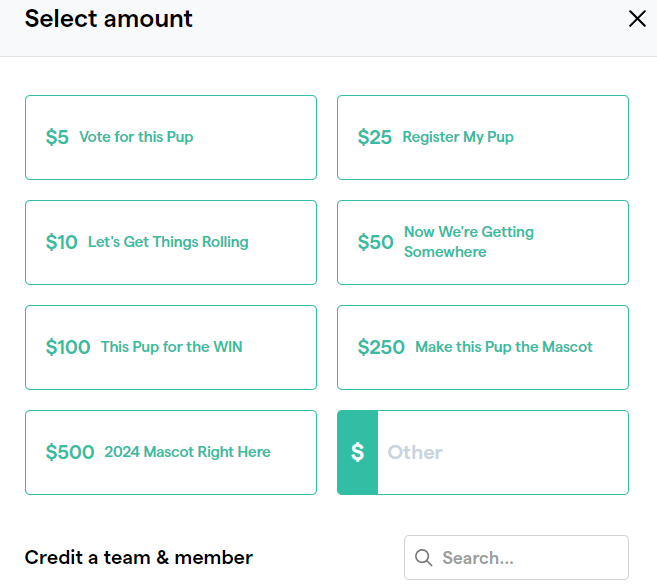This screenshot has height=587, width=657.
Task: Select $250 Make this Pup the Mascot
Action: pyautogui.click(x=483, y=347)
